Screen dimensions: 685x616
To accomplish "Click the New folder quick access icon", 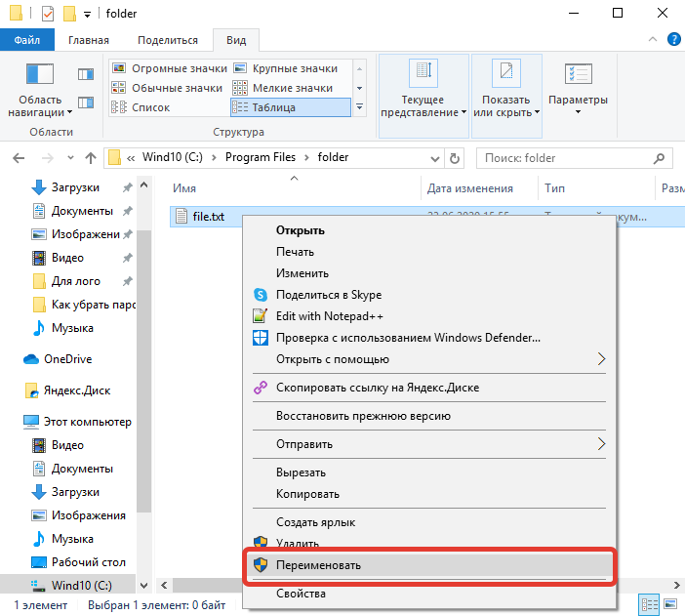I will click(x=69, y=14).
